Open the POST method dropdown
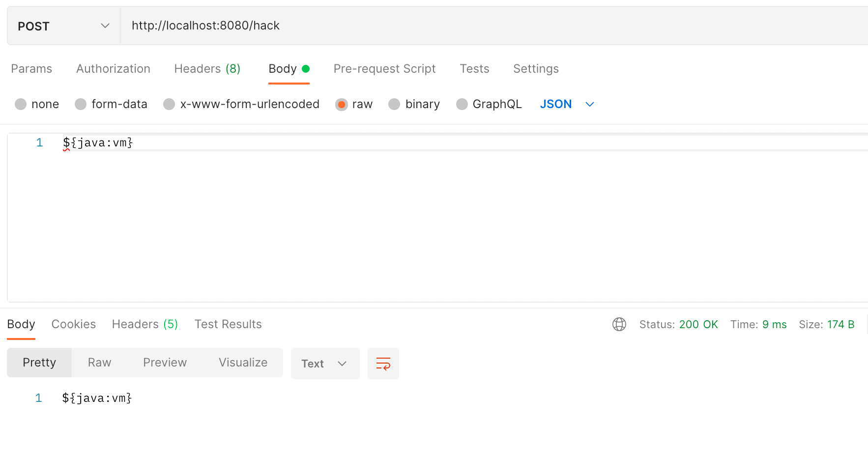Viewport: 868px width, 450px height. (63, 26)
